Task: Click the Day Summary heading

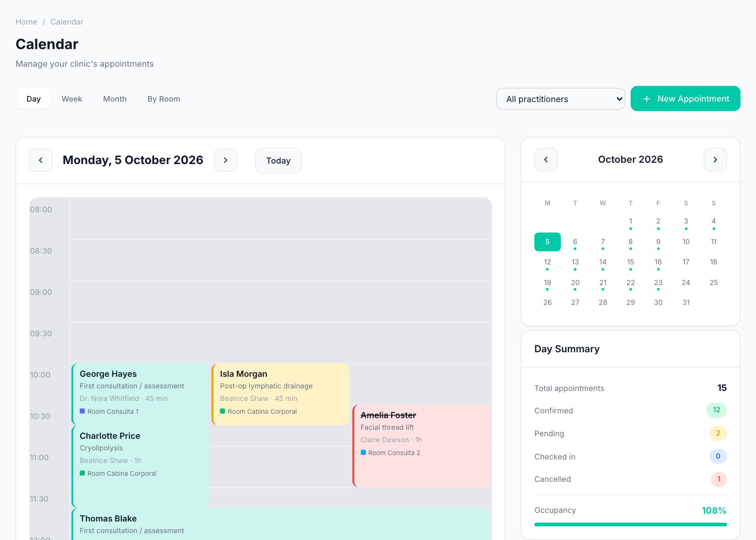Action: tap(567, 349)
